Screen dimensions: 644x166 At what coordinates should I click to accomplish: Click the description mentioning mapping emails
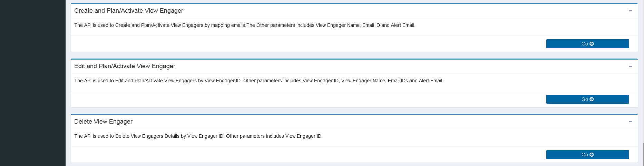click(x=244, y=25)
